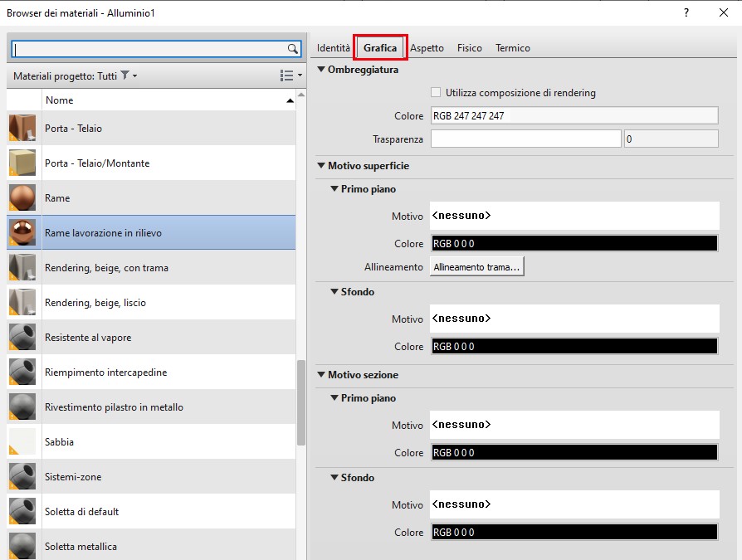Image resolution: width=742 pixels, height=560 pixels.
Task: Click the search magnifier icon
Action: click(292, 50)
